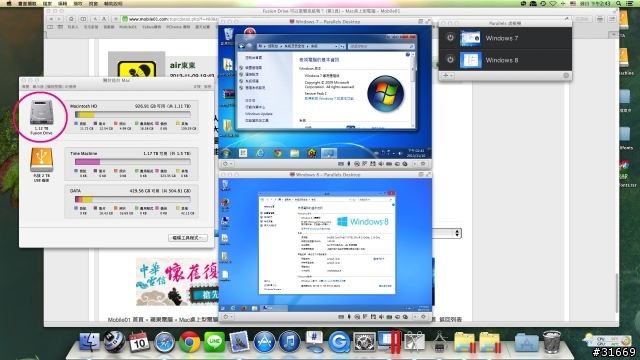This screenshot has height=360, width=640.
Task: Enter full screen for Windows 7 Parallels window
Action: (x=428, y=22)
